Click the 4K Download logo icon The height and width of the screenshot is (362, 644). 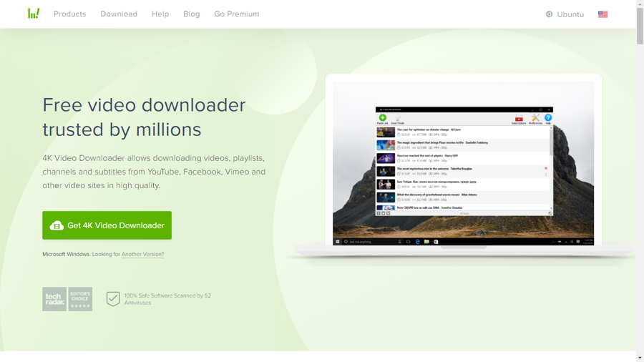(34, 14)
